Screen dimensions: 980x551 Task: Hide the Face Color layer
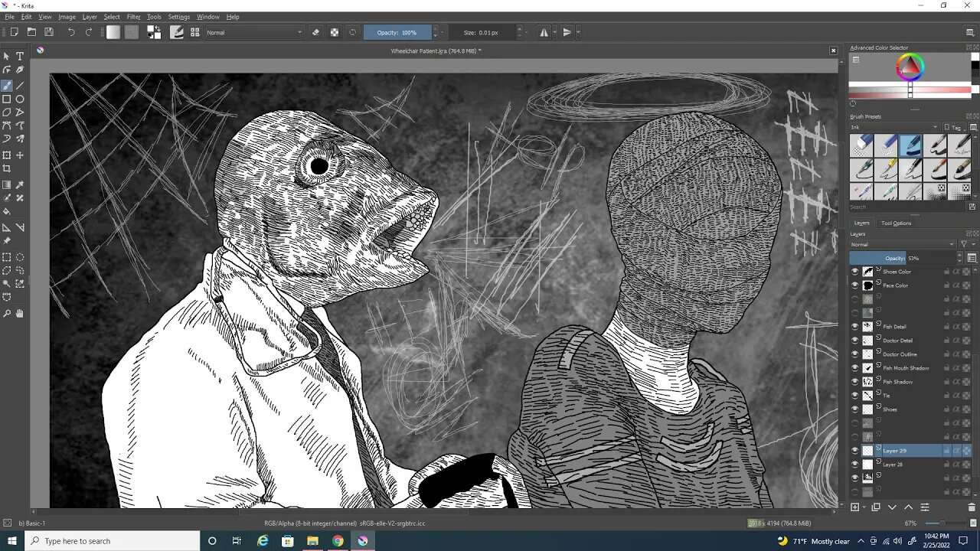tap(855, 285)
